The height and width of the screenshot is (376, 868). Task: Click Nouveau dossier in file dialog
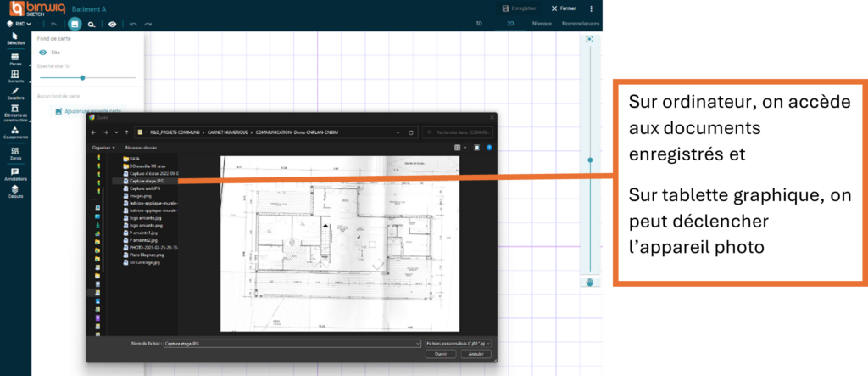142,148
